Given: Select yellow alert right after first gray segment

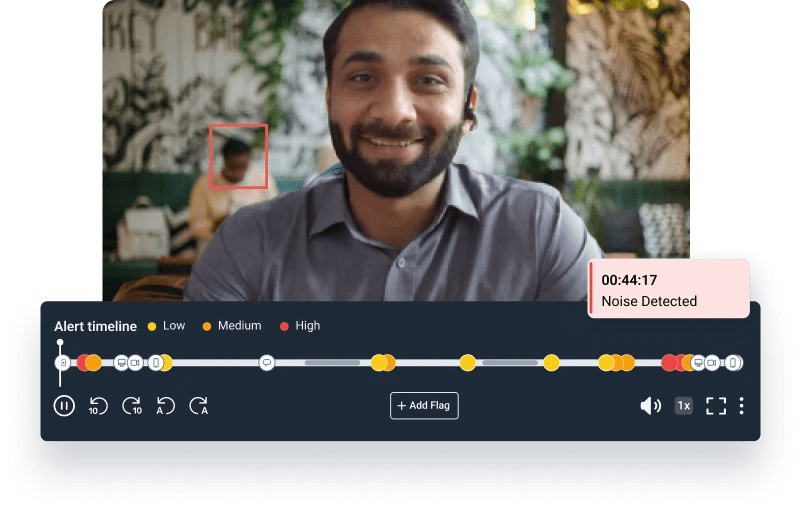Looking at the screenshot, I should pos(378,363).
